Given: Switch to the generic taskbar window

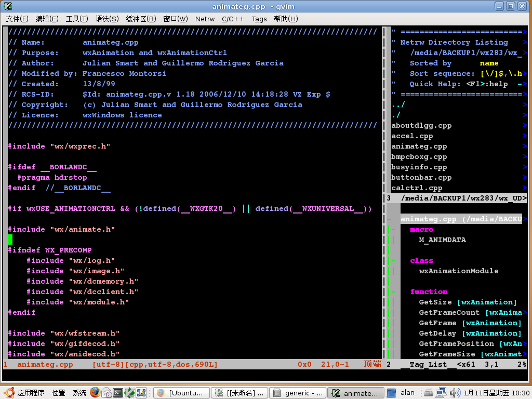Looking at the screenshot, I should [298, 393].
